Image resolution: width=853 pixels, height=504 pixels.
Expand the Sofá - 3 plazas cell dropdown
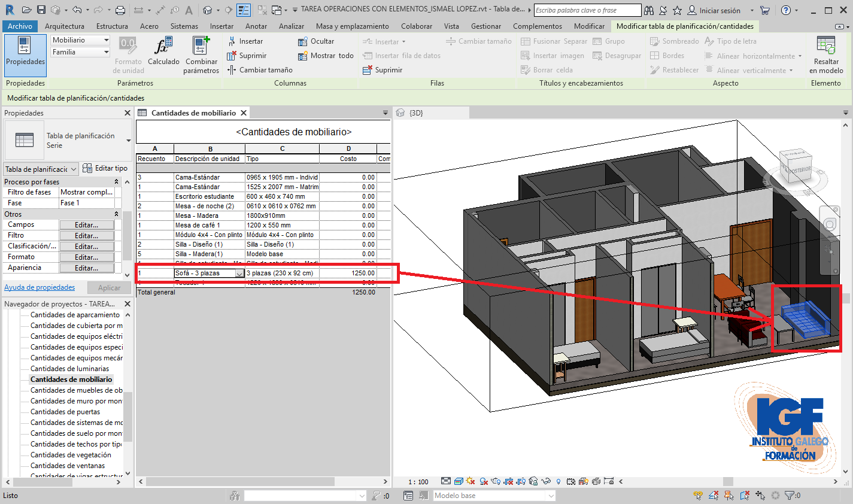239,274
